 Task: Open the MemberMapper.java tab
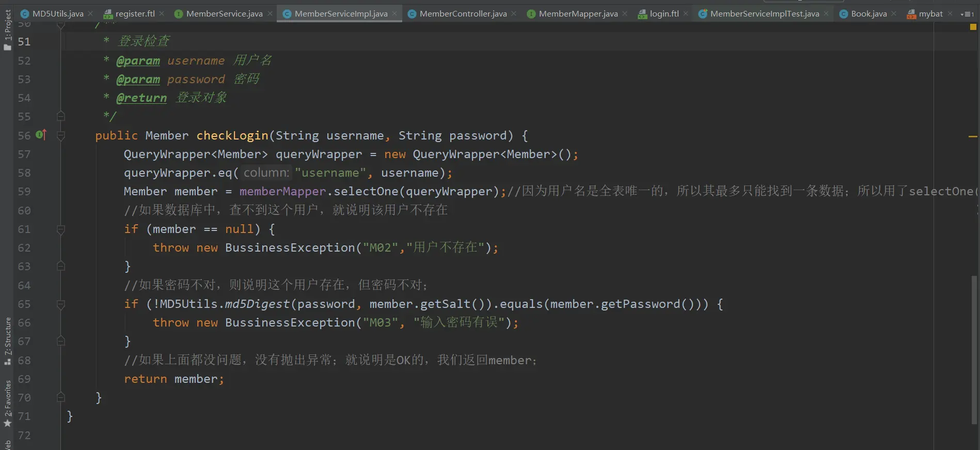(578, 13)
